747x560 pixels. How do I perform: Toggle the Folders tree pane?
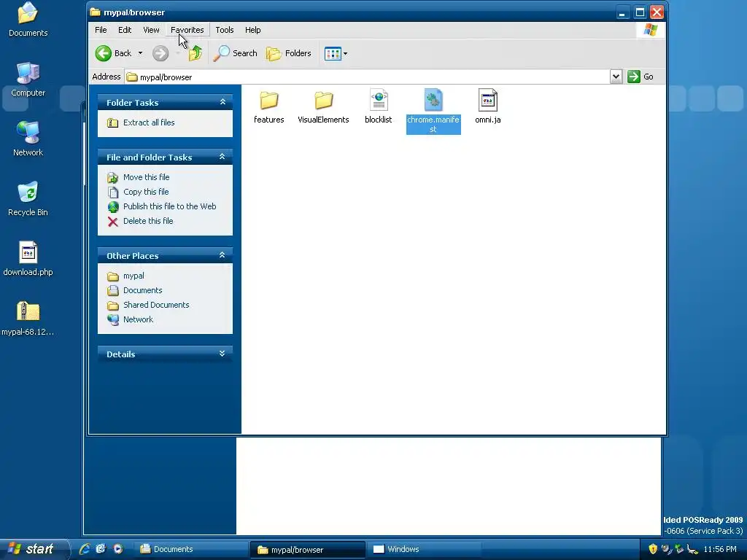(x=289, y=53)
